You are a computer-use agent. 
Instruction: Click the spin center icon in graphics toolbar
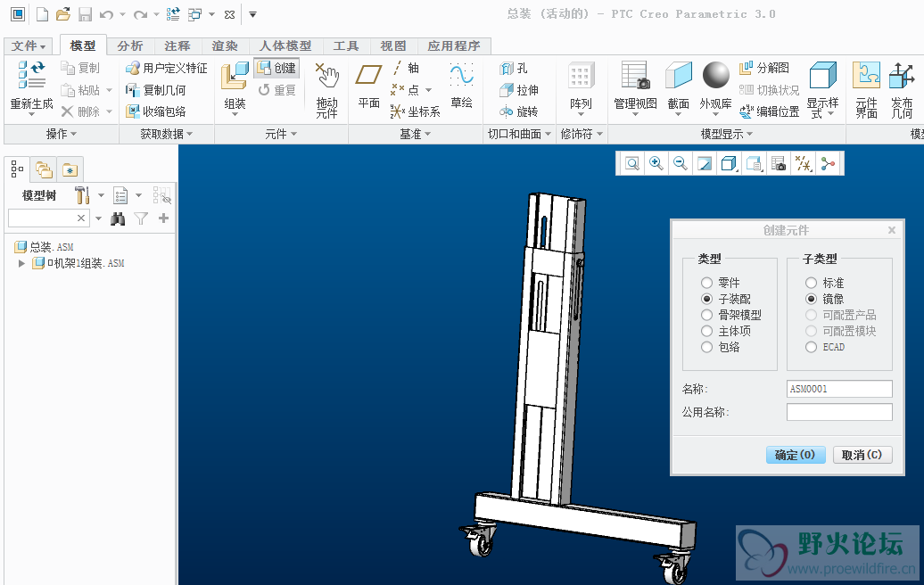[x=828, y=164]
